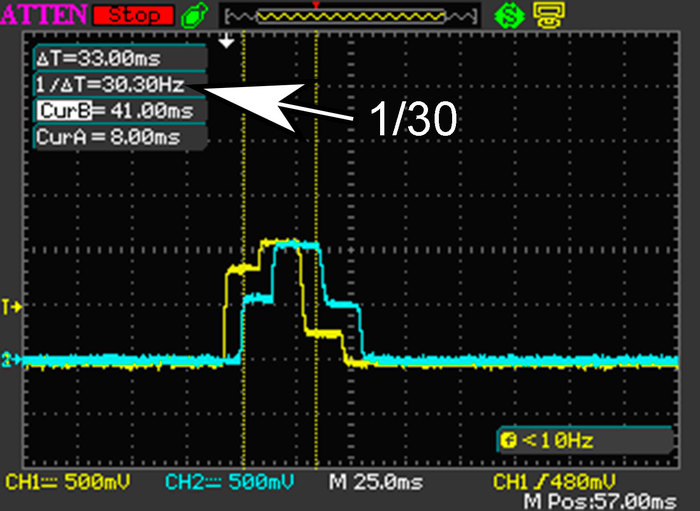Click the red trigger marker on waveform overview

coord(317,6)
